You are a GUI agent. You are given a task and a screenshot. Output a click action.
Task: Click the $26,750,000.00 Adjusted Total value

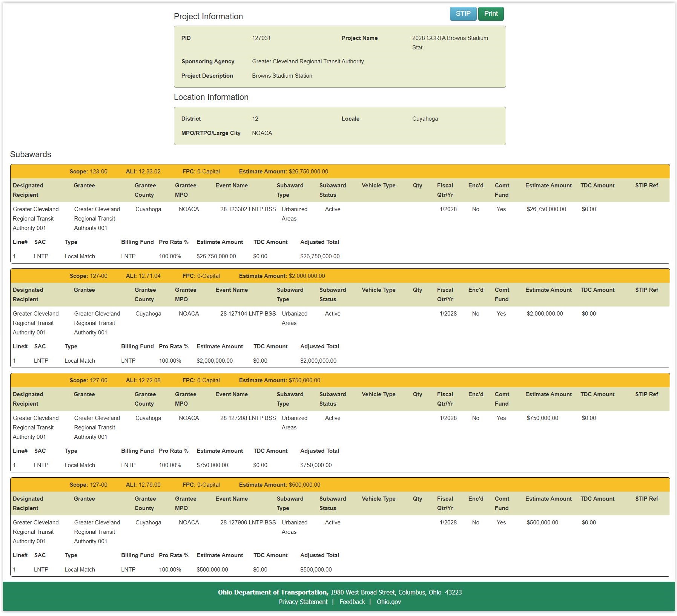tap(320, 256)
